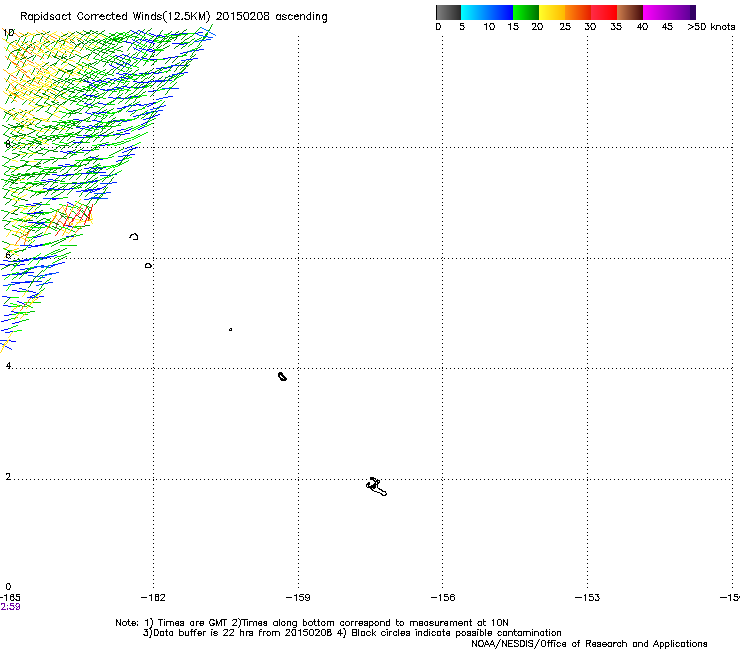740x650 pixels.
Task: Click the cyan 5-10 knots legend segment
Action: click(474, 12)
